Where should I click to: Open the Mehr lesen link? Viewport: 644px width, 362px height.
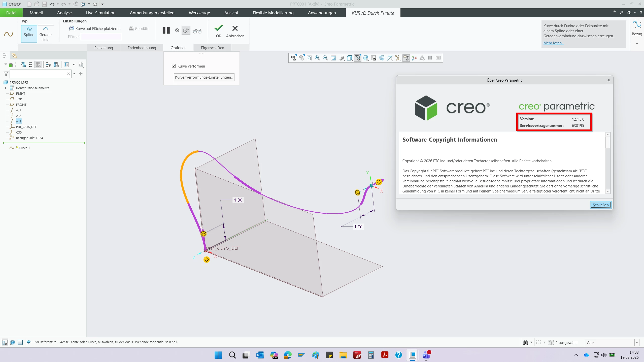(554, 43)
